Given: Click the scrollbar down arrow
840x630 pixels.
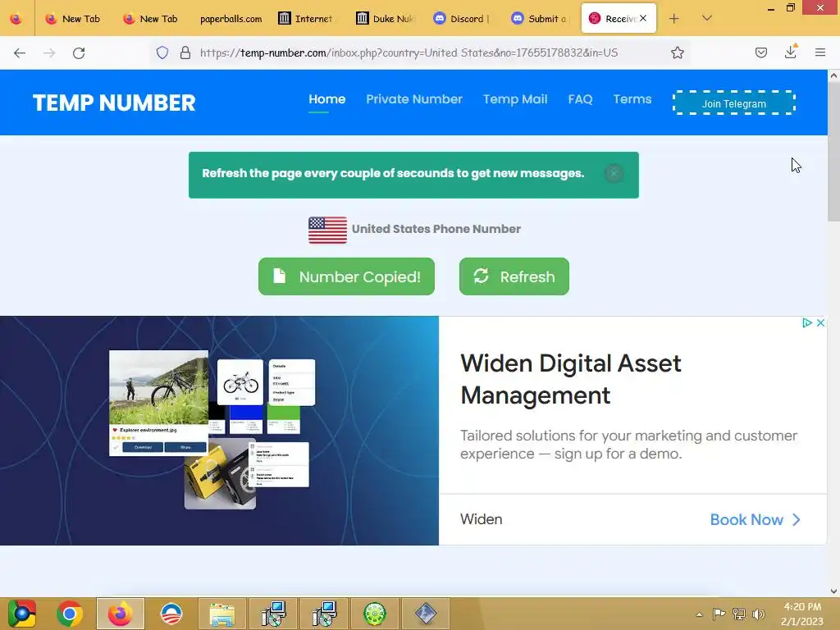Looking at the screenshot, I should pos(833,591).
